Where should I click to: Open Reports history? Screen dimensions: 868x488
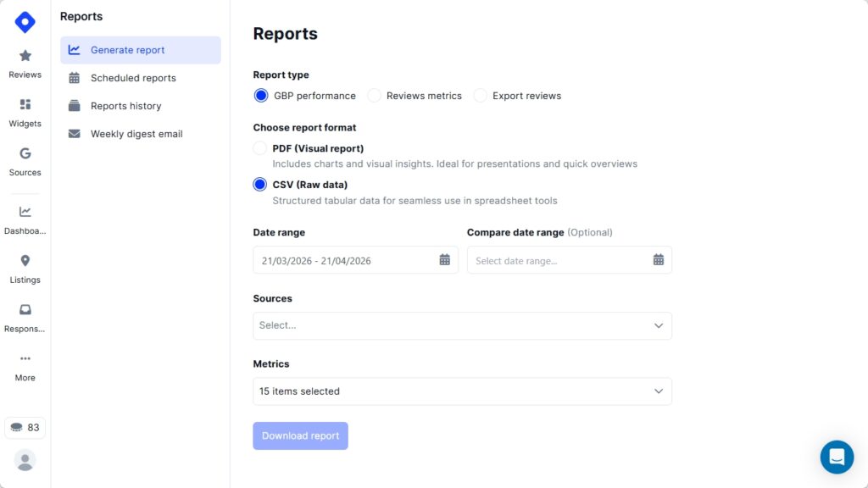coord(125,105)
